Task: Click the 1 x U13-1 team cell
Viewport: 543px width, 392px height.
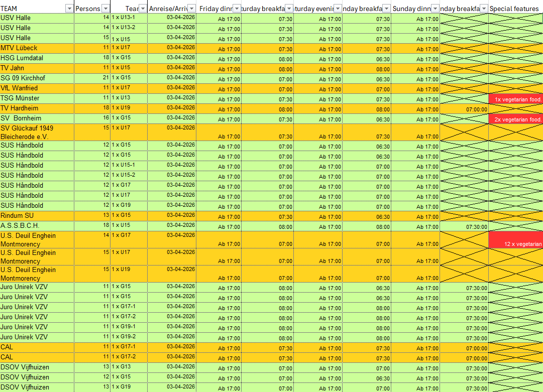Action: (126, 18)
